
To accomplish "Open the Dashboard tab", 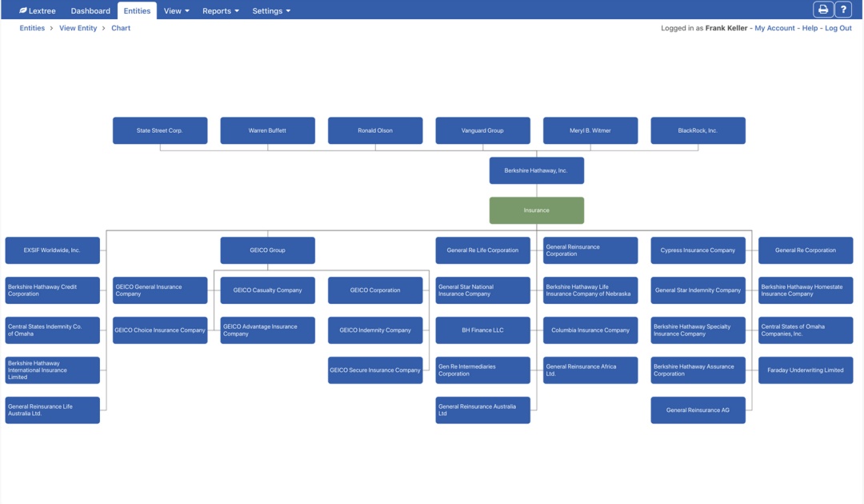I will tap(90, 10).
